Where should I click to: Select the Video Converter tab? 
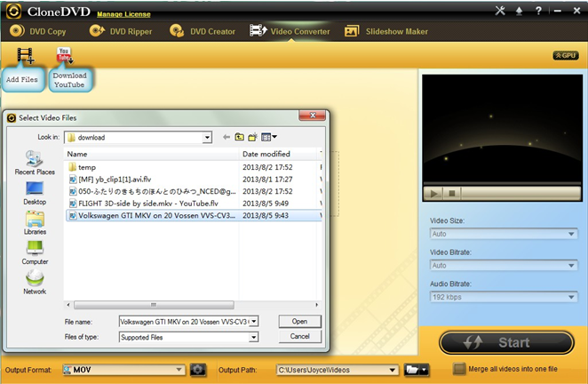(x=290, y=31)
